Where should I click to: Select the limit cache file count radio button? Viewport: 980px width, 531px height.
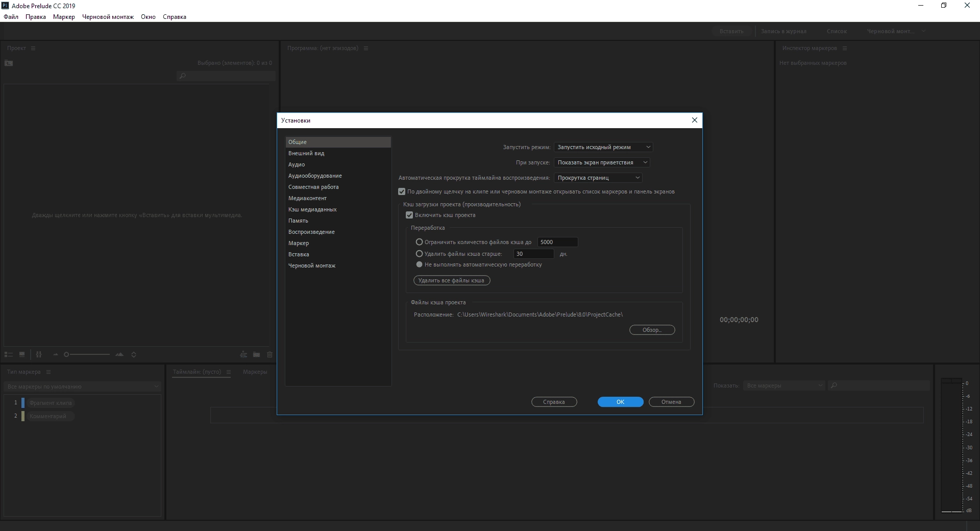click(x=419, y=242)
